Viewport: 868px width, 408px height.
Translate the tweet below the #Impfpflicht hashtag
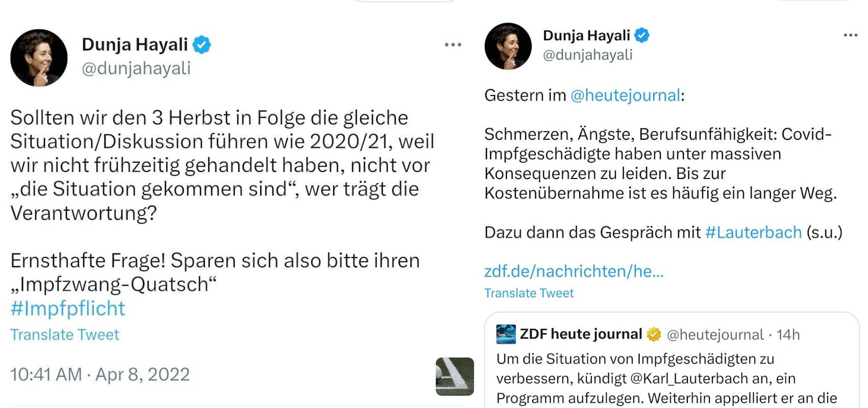point(65,335)
